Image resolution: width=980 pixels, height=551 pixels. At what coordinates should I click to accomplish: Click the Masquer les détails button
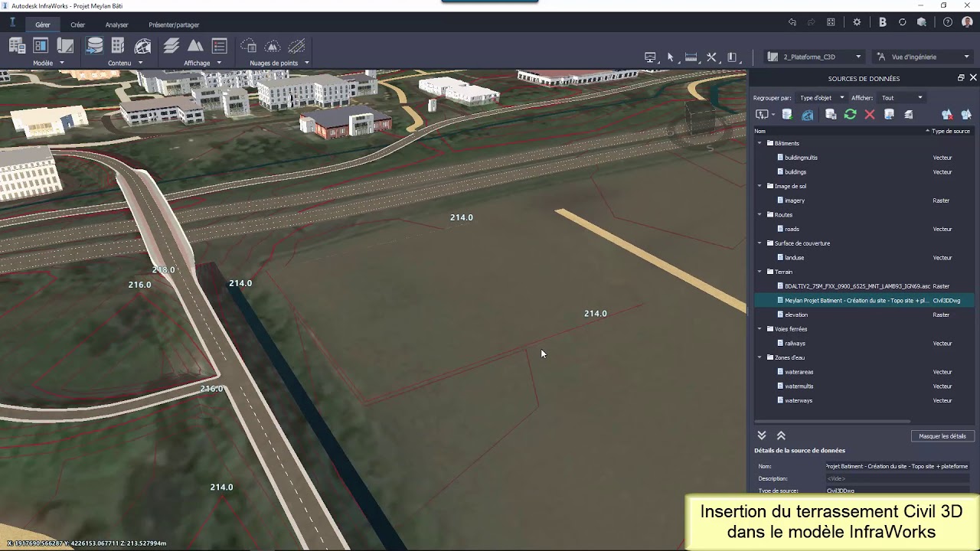coord(942,436)
